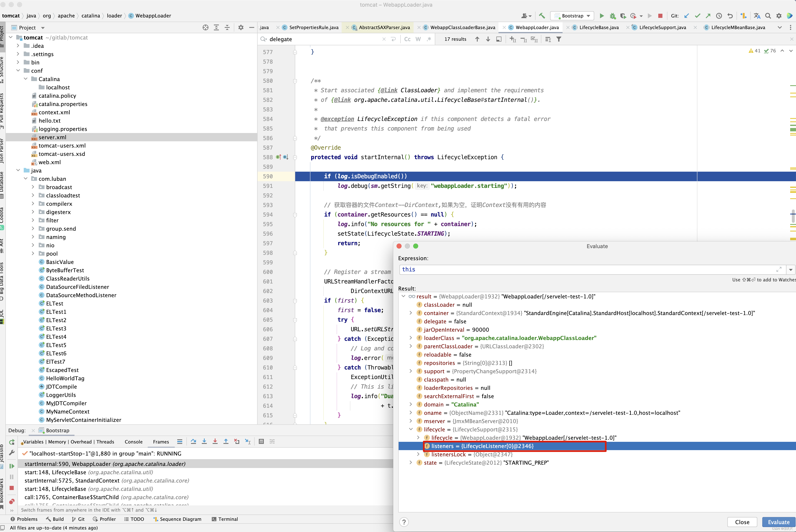Open the Evaluate Expression calculator icon
The width and height of the screenshot is (796, 532).
point(261,441)
